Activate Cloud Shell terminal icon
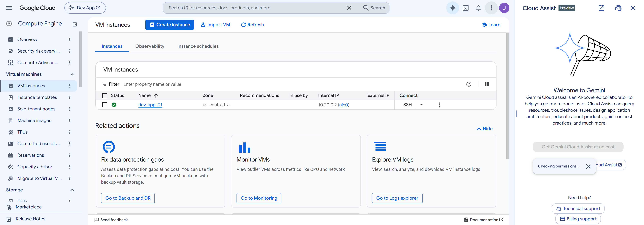Image resolution: width=644 pixels, height=225 pixels. (465, 8)
